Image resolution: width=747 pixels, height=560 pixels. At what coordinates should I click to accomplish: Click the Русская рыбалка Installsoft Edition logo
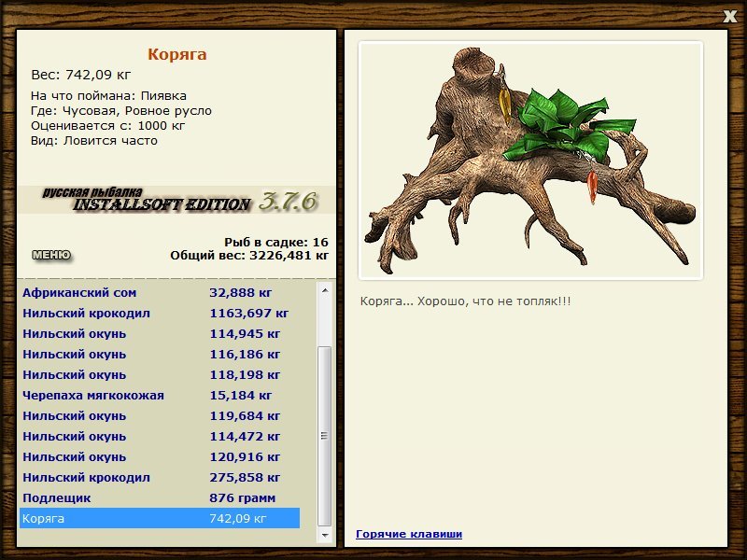coord(176,200)
